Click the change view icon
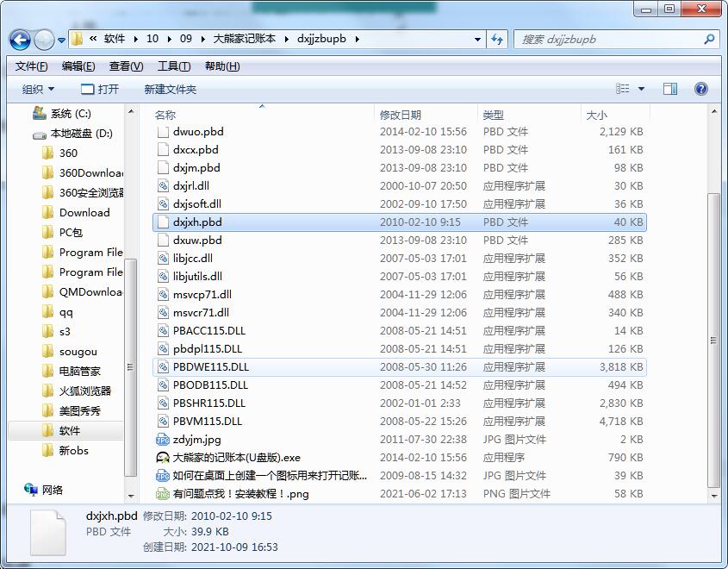Viewport: 728px width, 569px height. [623, 89]
